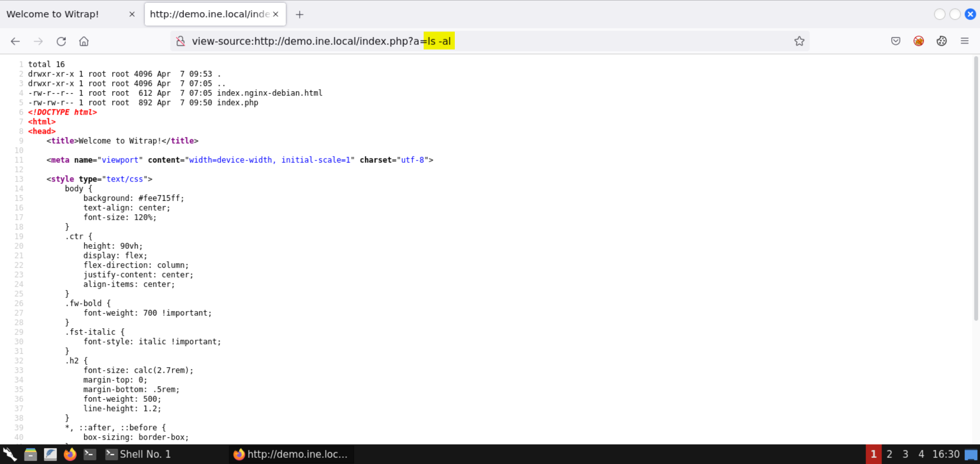The image size is (980, 464).
Task: Click the 'font-style: italic !important;' line
Action: point(152,342)
